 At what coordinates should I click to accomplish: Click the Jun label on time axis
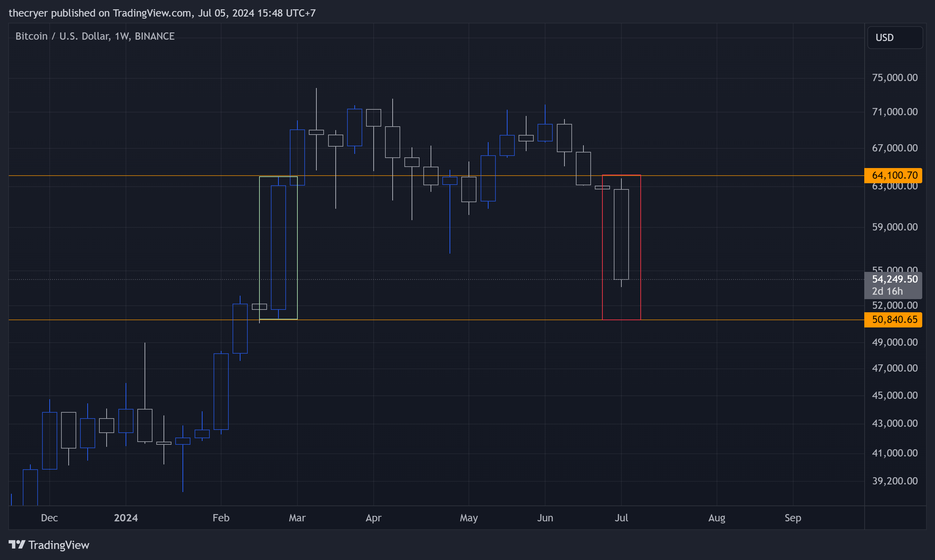coord(545,518)
